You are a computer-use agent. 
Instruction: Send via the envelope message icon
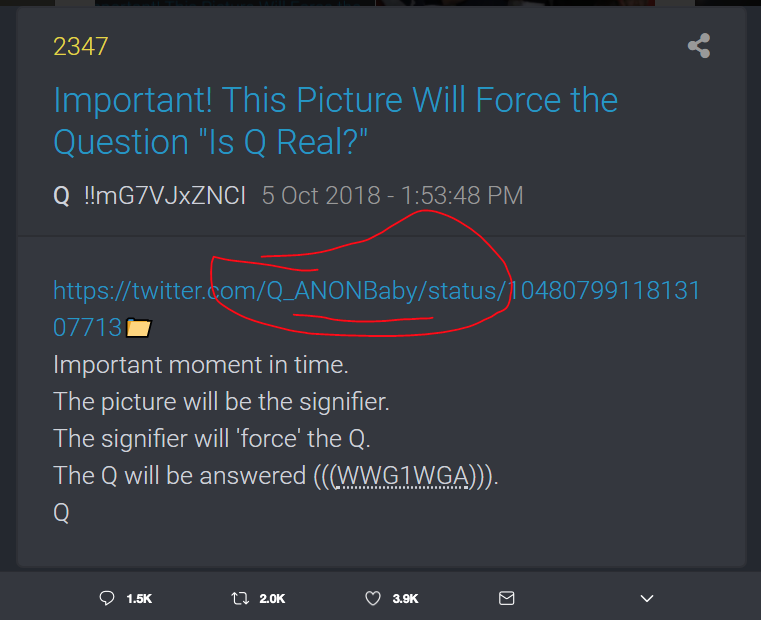click(x=506, y=598)
